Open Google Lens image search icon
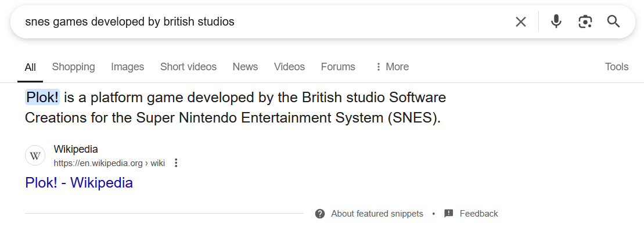This screenshot has height=234, width=644. click(x=585, y=21)
